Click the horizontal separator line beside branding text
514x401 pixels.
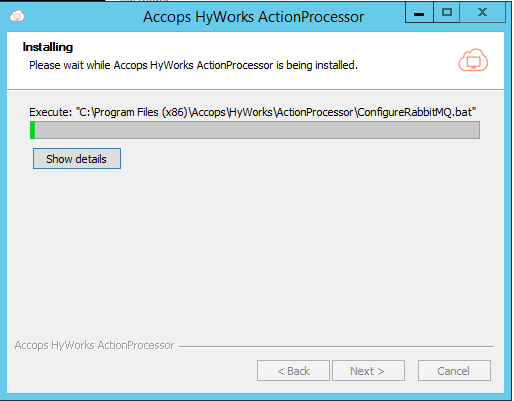point(336,346)
